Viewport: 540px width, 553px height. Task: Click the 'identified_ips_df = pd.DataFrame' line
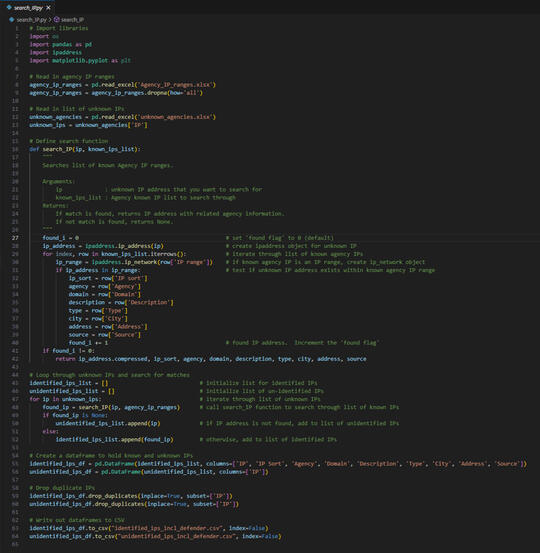coord(278,464)
